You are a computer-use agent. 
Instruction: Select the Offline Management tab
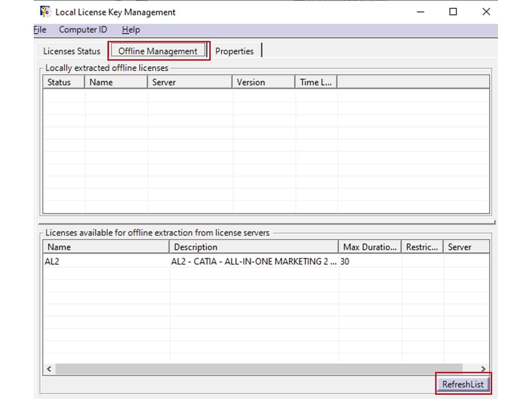[x=158, y=51]
